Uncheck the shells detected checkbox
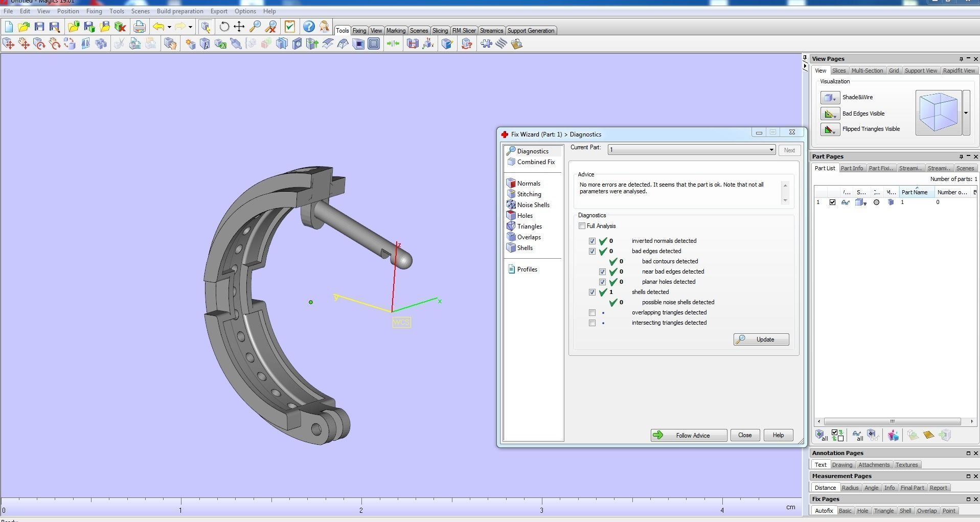This screenshot has width=980, height=522. click(592, 292)
